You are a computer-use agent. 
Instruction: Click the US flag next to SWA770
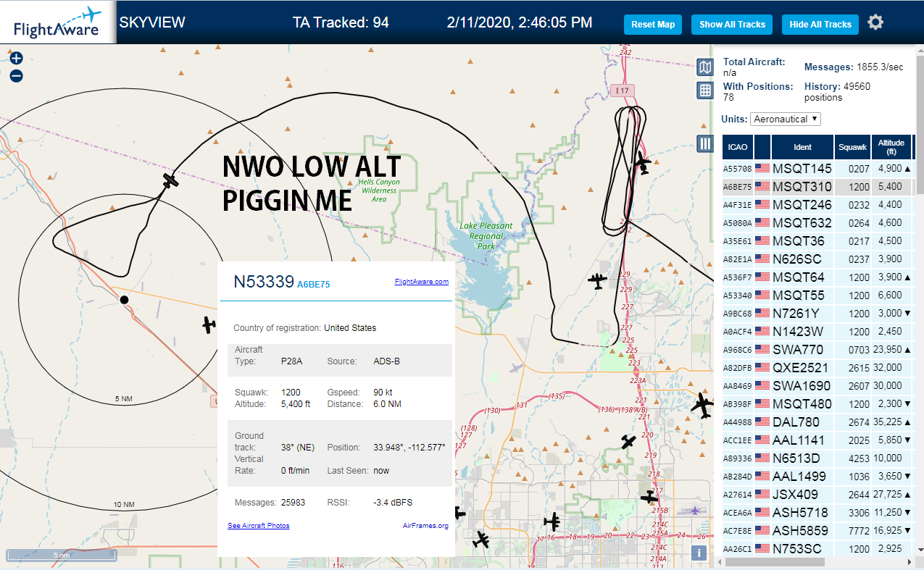pyautogui.click(x=762, y=350)
